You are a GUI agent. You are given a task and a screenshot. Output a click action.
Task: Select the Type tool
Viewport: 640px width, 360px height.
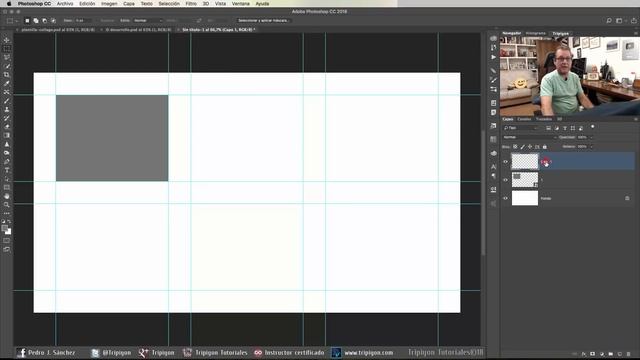[x=7, y=170]
